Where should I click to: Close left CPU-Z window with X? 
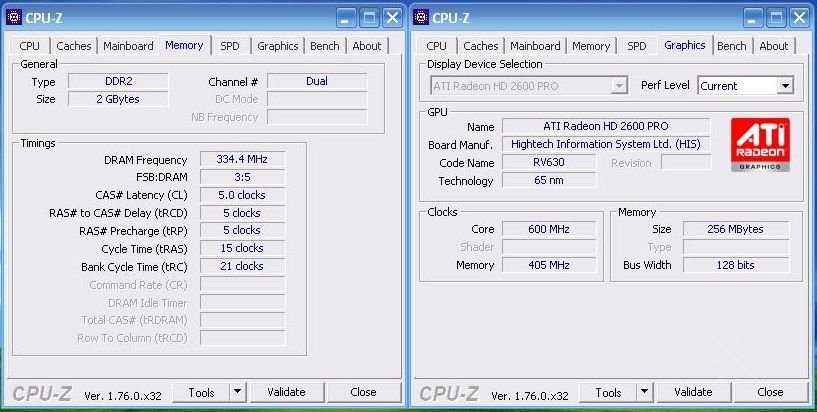(x=392, y=18)
